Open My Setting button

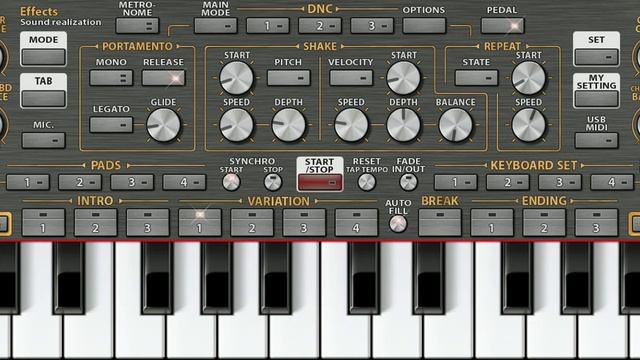tap(596, 99)
